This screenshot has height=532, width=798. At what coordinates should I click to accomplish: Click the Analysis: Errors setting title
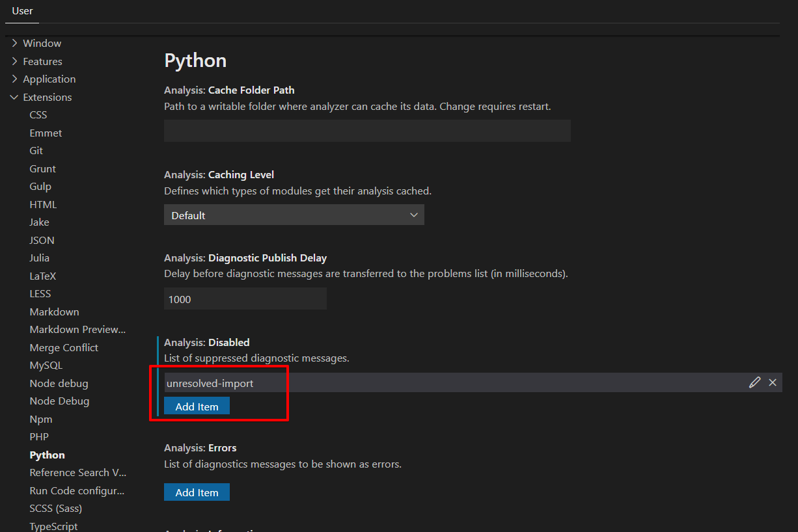200,447
